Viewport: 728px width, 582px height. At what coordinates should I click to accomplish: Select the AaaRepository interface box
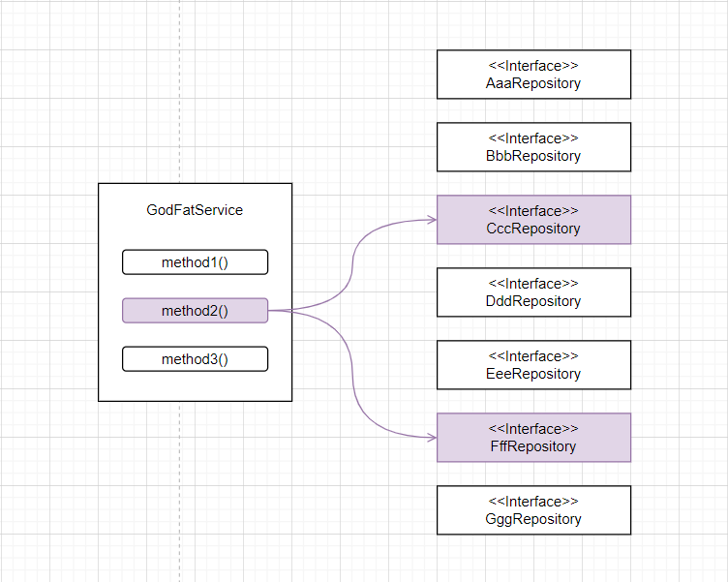pyautogui.click(x=533, y=75)
